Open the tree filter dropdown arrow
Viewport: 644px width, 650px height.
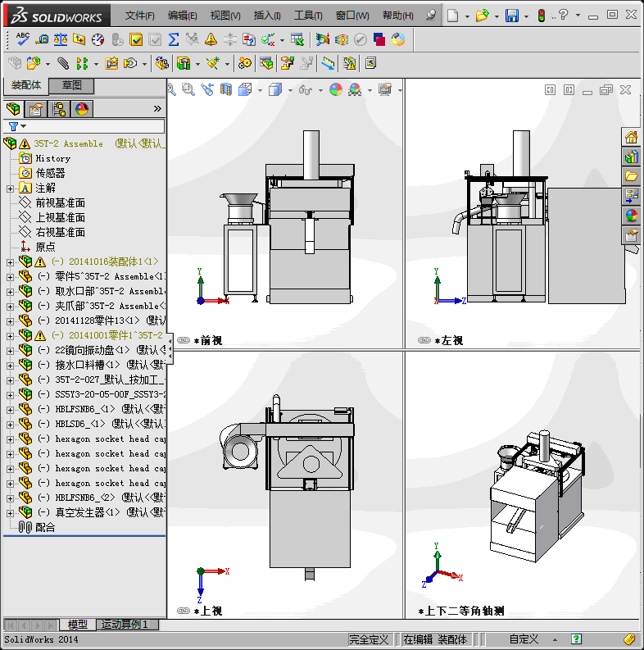(x=24, y=126)
